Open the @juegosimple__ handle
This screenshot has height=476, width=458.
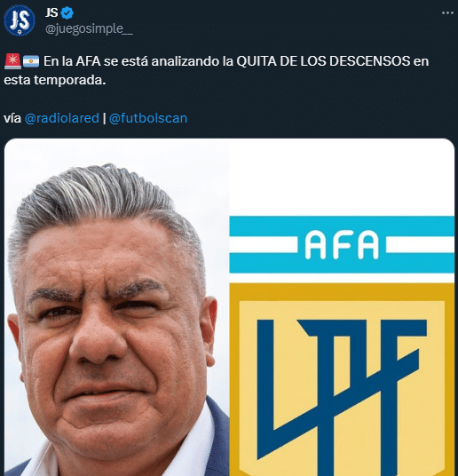[x=89, y=29]
